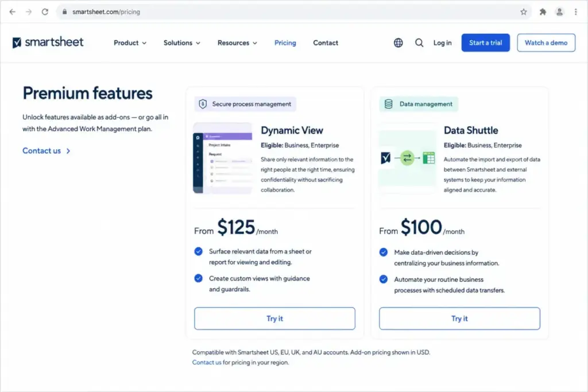Open the browser three-dot menu

575,11
